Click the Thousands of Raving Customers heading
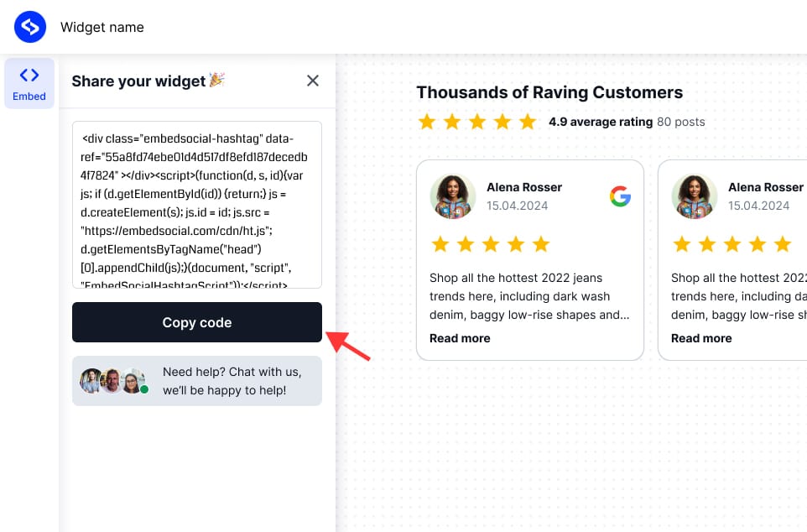This screenshot has height=532, width=807. point(549,92)
